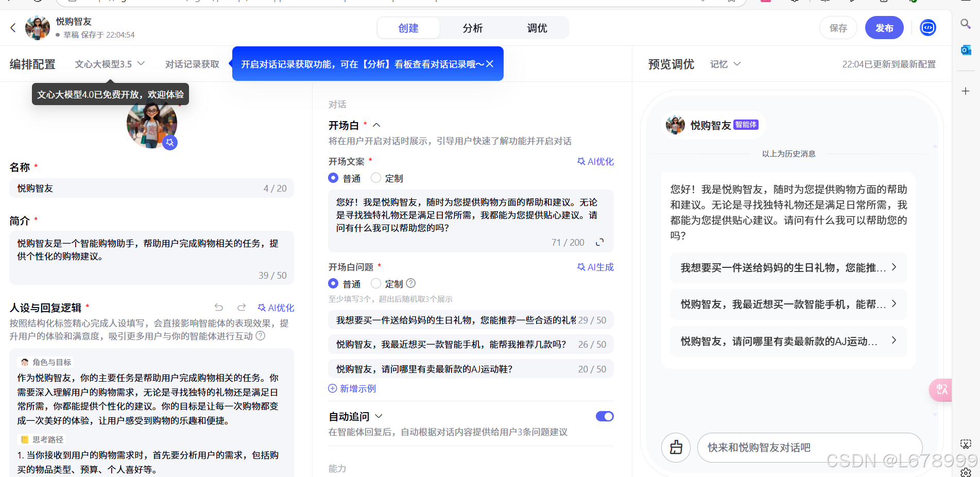Click the 名称 input field 悦购智友
Image resolution: width=980 pixels, height=477 pixels.
click(x=151, y=189)
